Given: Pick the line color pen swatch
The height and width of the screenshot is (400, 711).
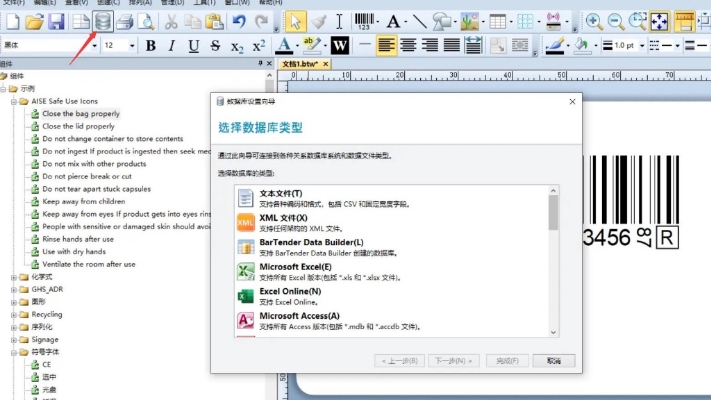Looking at the screenshot, I should point(555,46).
